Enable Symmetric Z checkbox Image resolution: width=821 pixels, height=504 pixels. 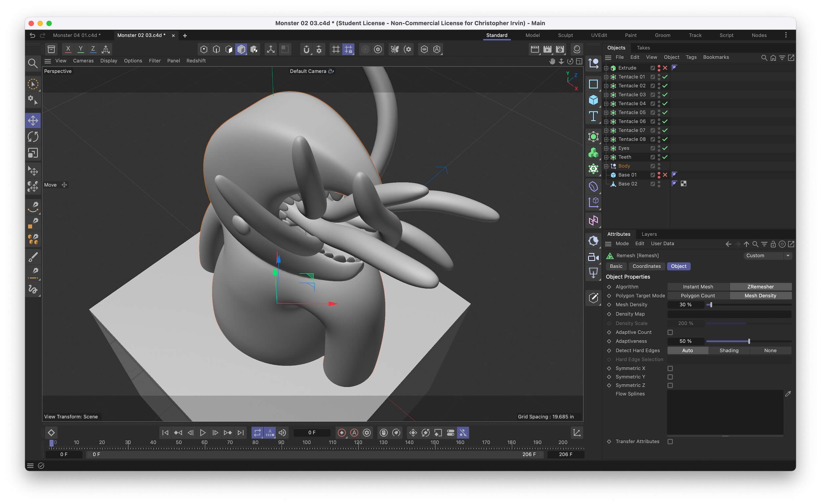tap(670, 385)
